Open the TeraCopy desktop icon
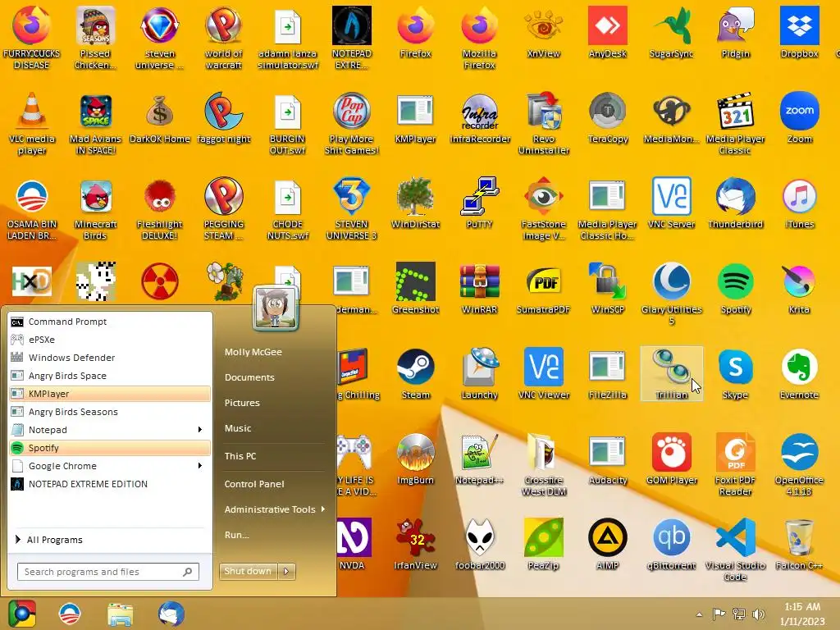The image size is (840, 630). pos(608,118)
